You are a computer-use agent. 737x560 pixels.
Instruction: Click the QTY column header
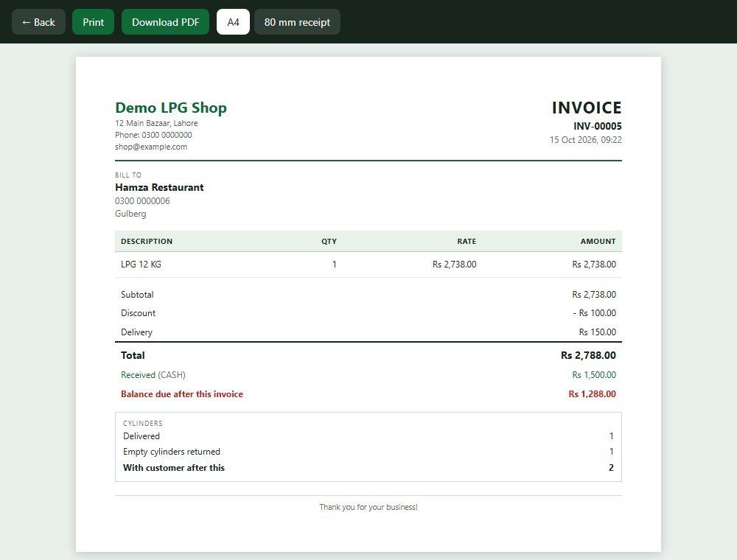(x=329, y=241)
